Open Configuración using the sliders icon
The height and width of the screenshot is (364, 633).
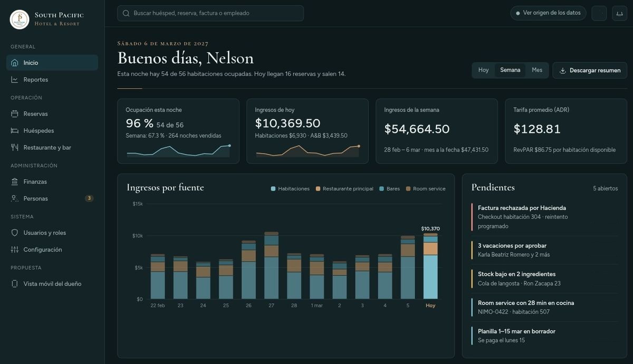pos(15,250)
